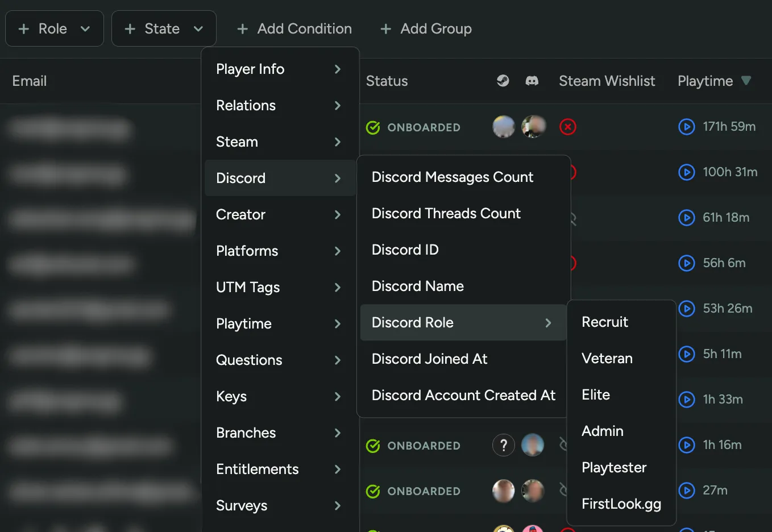Expand the Discord Role submenu chevron

click(x=548, y=323)
